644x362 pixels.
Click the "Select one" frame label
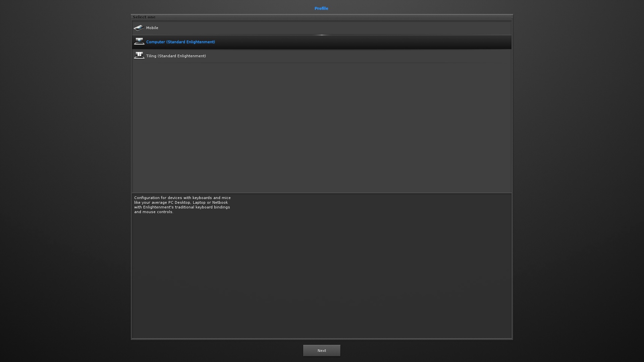[x=144, y=17]
